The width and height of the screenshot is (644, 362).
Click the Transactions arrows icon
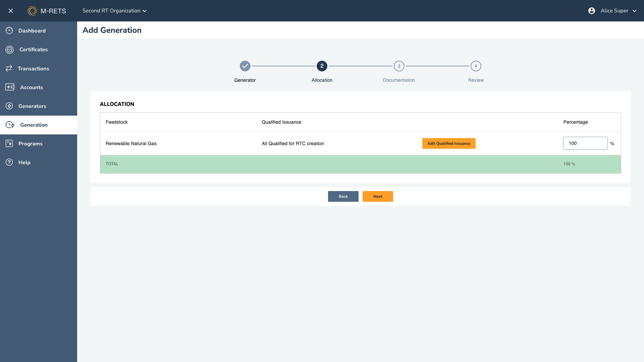coord(9,68)
